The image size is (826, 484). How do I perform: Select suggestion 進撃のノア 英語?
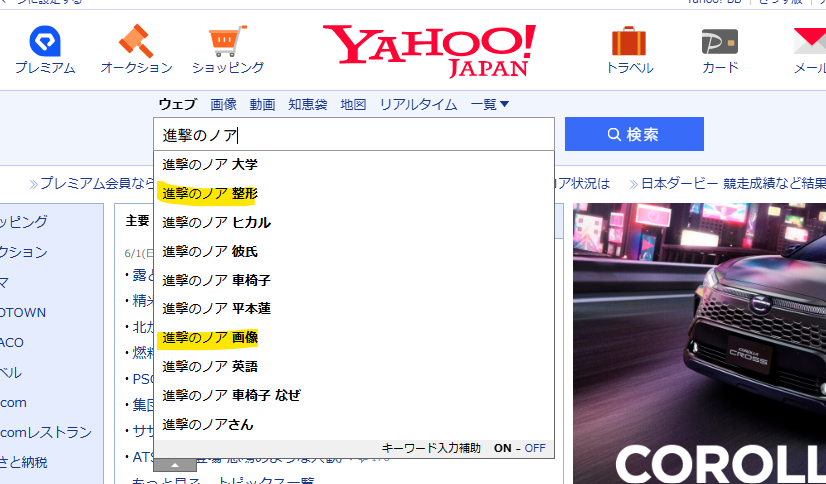pyautogui.click(x=354, y=366)
